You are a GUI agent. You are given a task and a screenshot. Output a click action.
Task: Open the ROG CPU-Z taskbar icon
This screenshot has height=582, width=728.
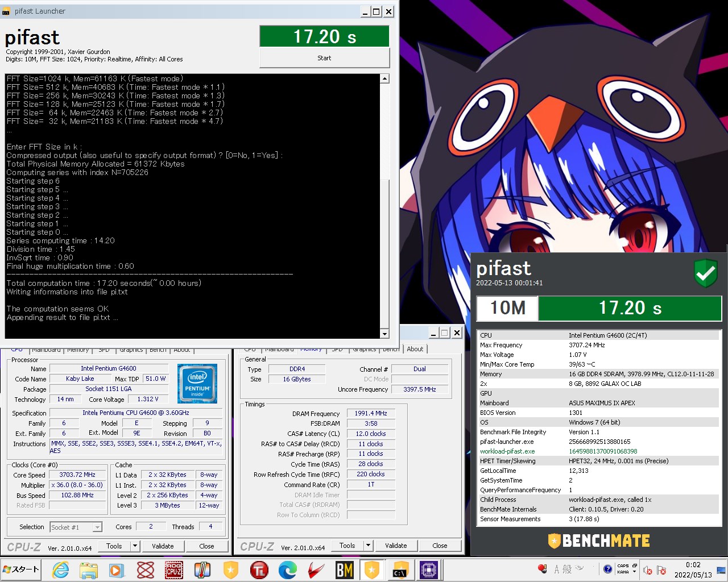(173, 569)
